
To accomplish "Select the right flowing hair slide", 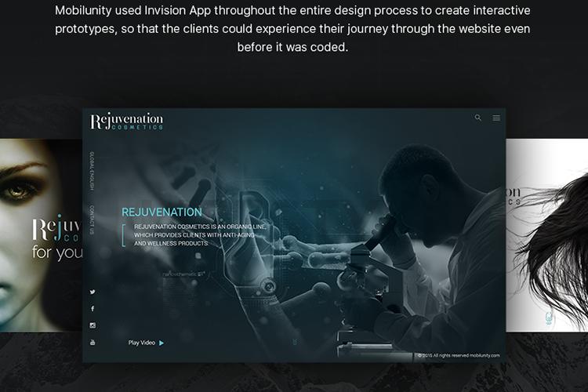I will click(x=547, y=235).
